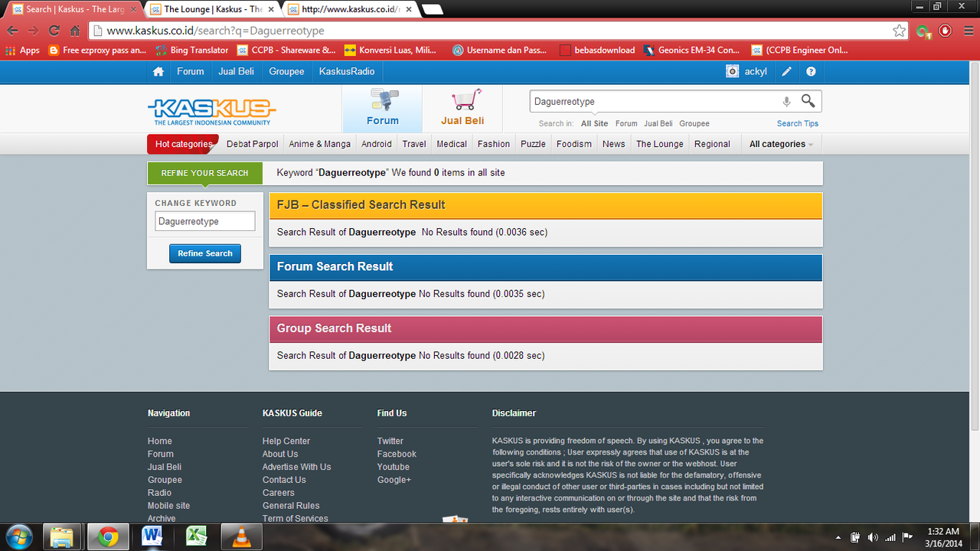
Task: Submit search with the magnifying glass icon
Action: pos(808,101)
